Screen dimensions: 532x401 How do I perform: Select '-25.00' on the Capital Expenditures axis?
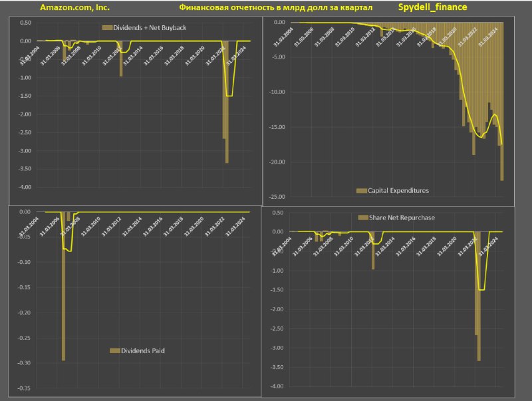[x=277, y=197]
